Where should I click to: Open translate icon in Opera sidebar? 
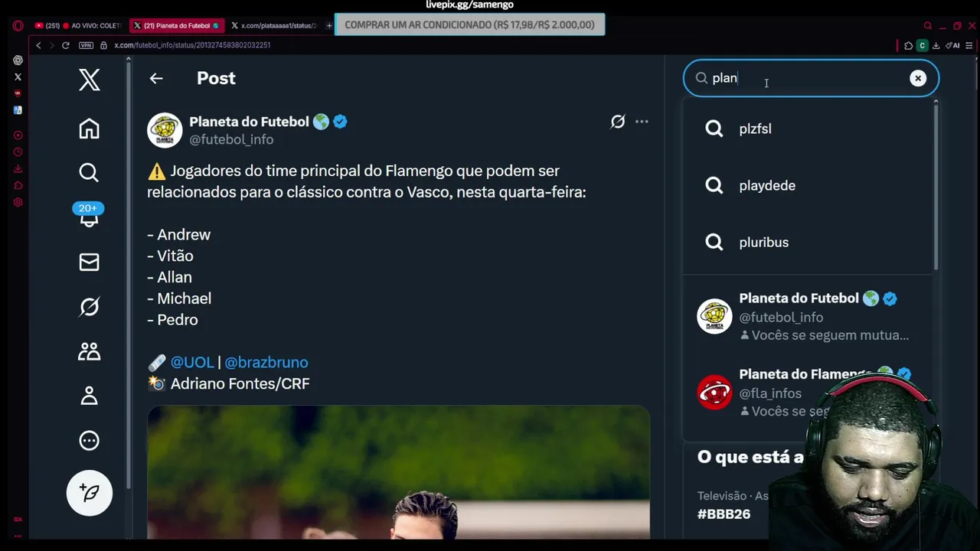(x=18, y=110)
